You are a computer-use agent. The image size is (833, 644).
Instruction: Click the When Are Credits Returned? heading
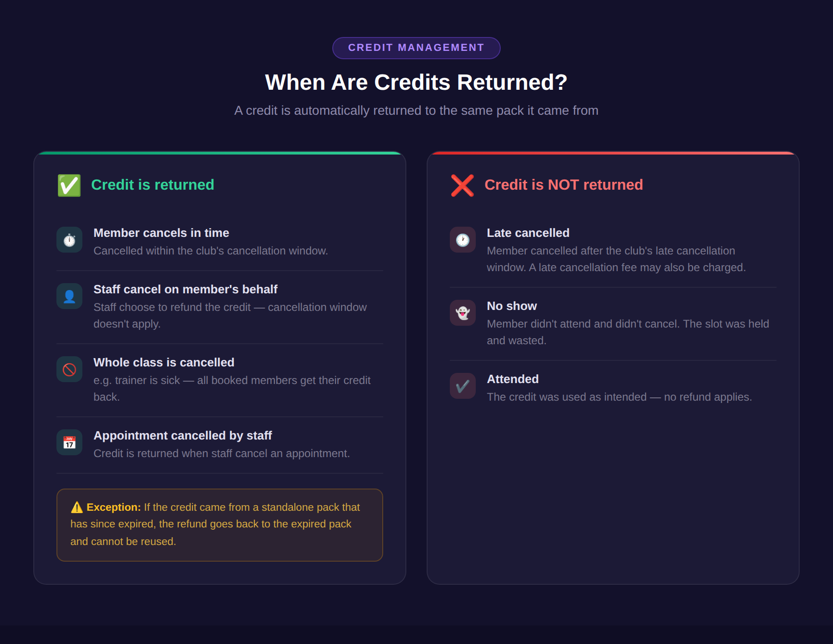(x=416, y=82)
